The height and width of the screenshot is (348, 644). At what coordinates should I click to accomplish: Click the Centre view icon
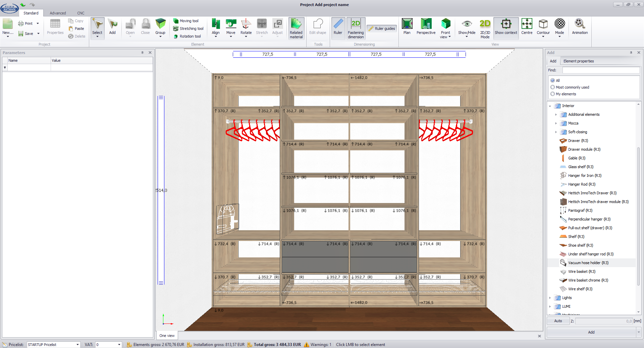pos(527,27)
